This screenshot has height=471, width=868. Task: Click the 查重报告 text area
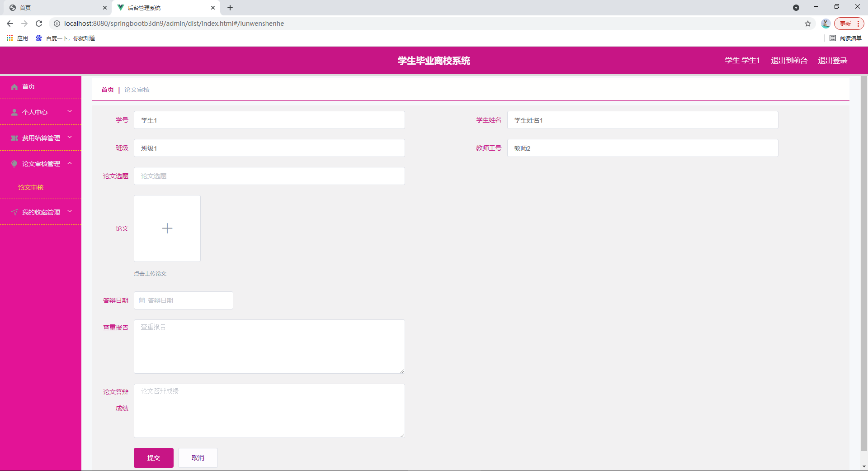click(x=269, y=347)
